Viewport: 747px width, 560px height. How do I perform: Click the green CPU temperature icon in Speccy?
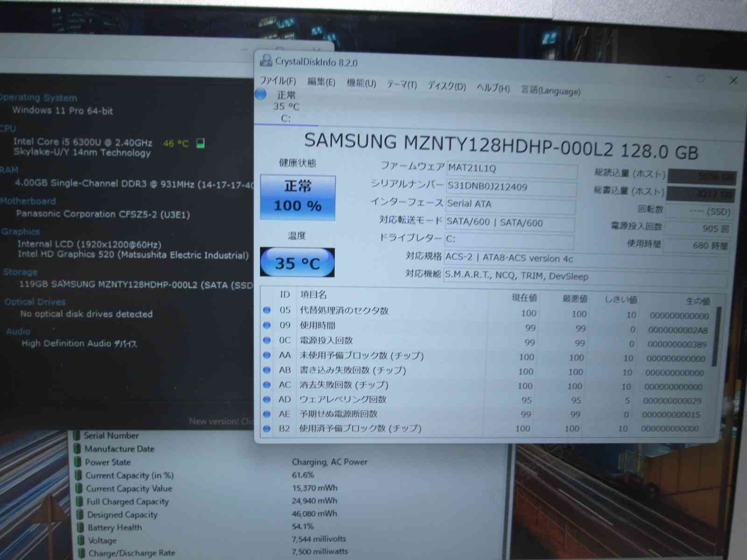[201, 143]
